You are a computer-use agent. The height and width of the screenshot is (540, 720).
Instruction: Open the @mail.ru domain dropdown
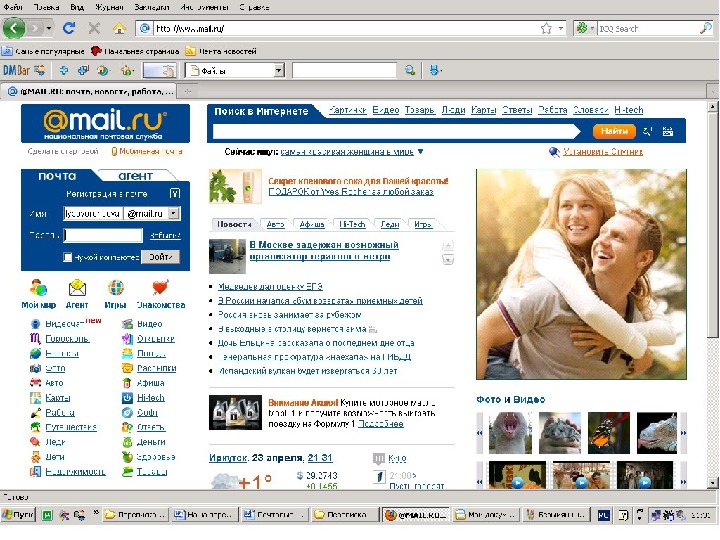[173, 214]
